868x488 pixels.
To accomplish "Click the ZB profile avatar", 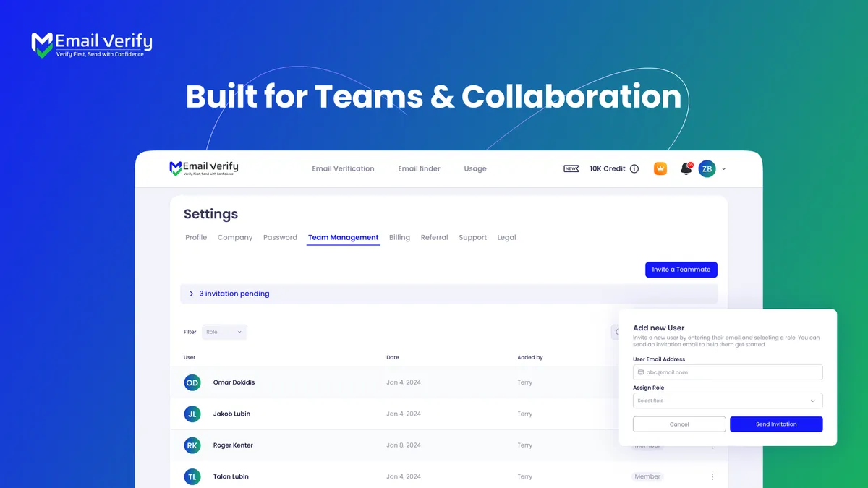I will tap(707, 169).
